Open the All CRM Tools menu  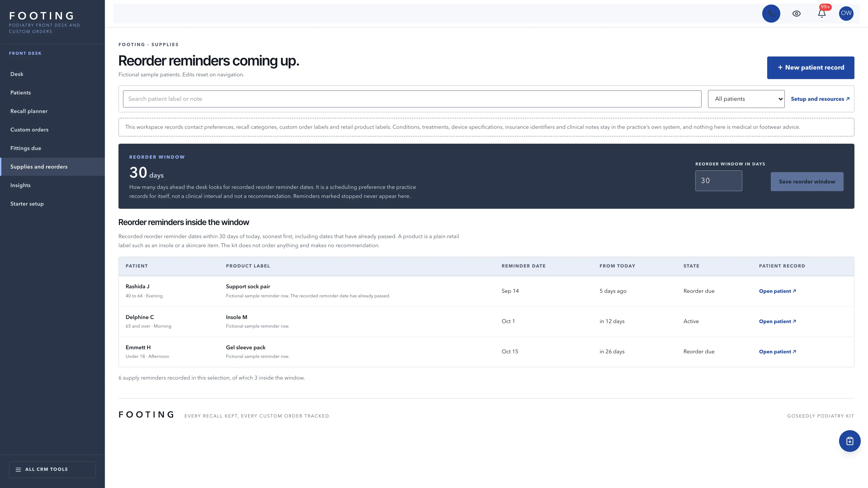[x=52, y=469]
